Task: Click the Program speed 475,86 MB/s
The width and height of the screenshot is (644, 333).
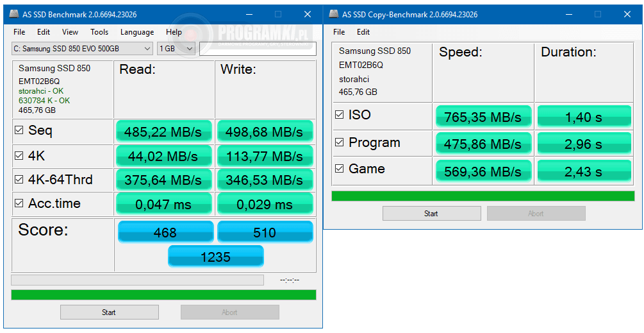Action: (x=483, y=144)
